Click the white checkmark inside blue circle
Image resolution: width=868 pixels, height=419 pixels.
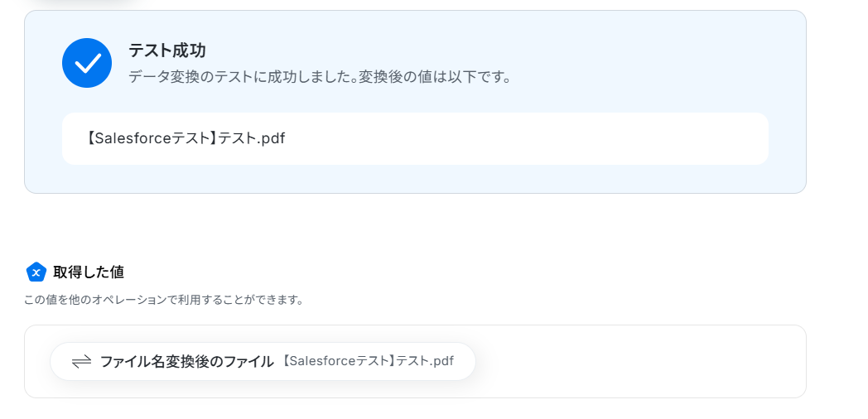[x=87, y=63]
